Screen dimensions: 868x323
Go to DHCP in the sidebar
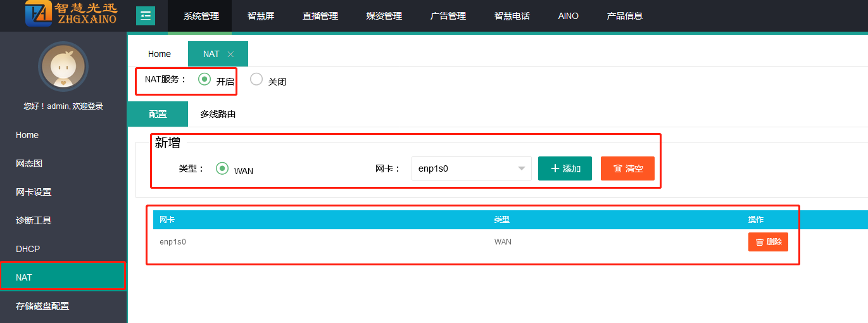pos(28,249)
